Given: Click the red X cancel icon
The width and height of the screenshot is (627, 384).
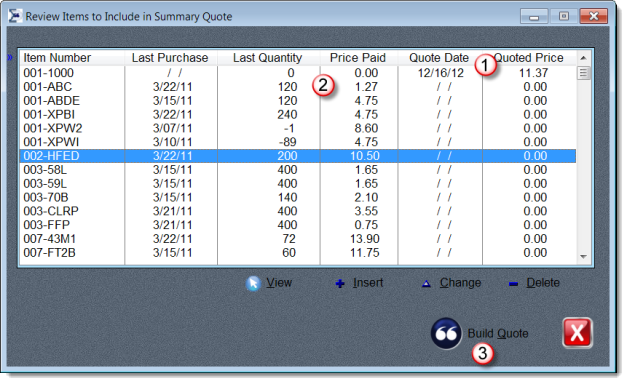Looking at the screenshot, I should pyautogui.click(x=577, y=332).
